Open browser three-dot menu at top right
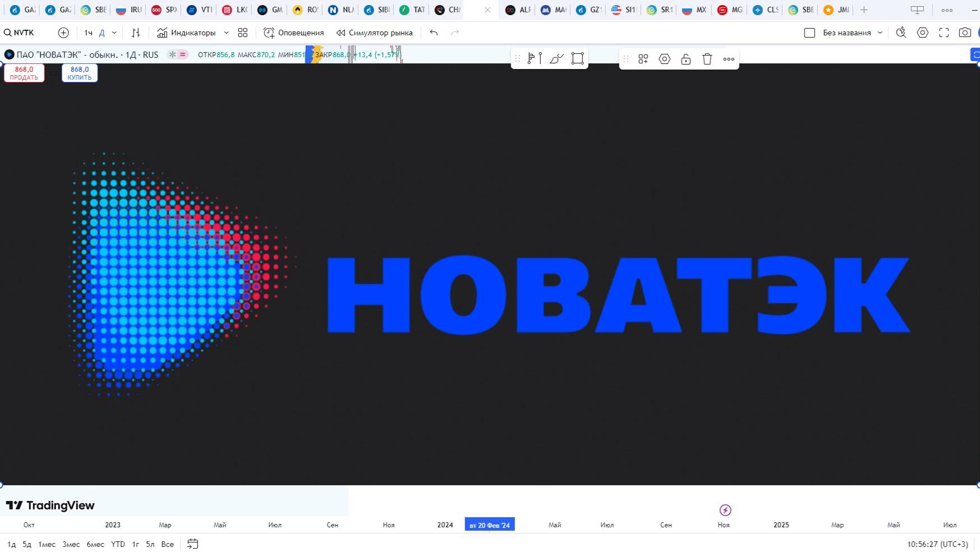 pyautogui.click(x=947, y=10)
